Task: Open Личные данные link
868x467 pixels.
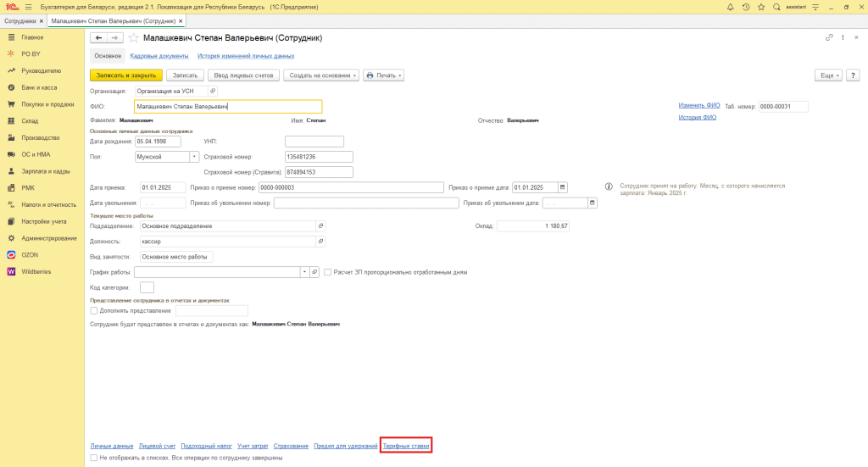Action: [112, 446]
